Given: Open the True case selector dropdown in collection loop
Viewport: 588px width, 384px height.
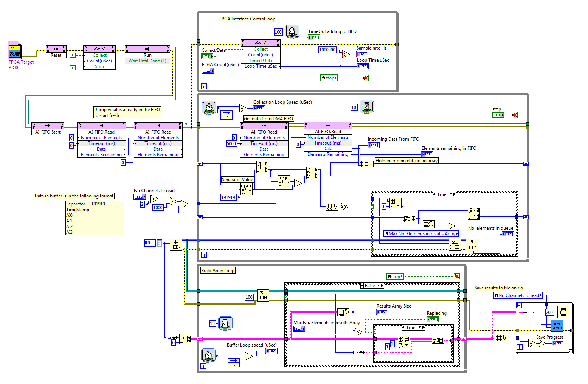Looking at the screenshot, I should [451, 194].
